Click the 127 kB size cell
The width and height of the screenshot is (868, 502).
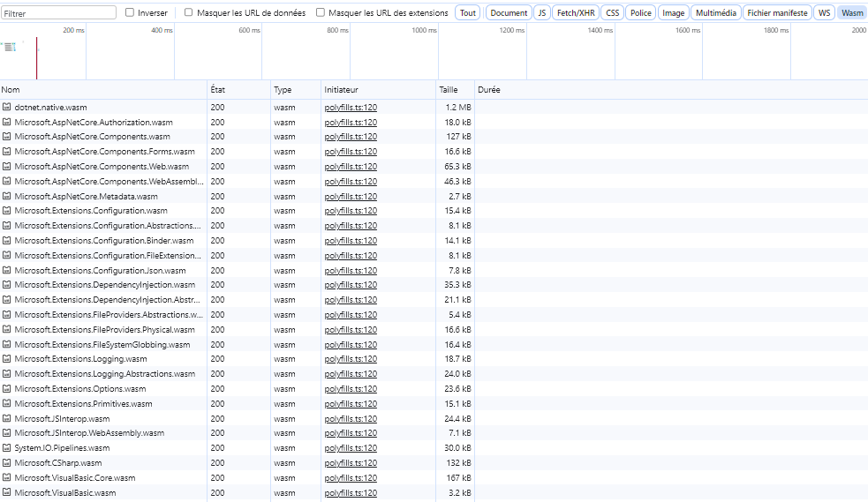455,137
